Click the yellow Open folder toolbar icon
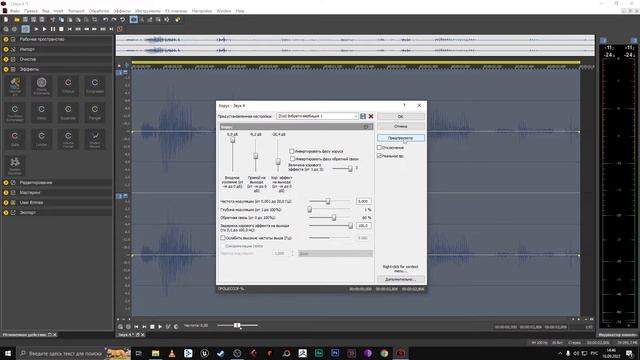The image size is (640, 360). (x=17, y=19)
